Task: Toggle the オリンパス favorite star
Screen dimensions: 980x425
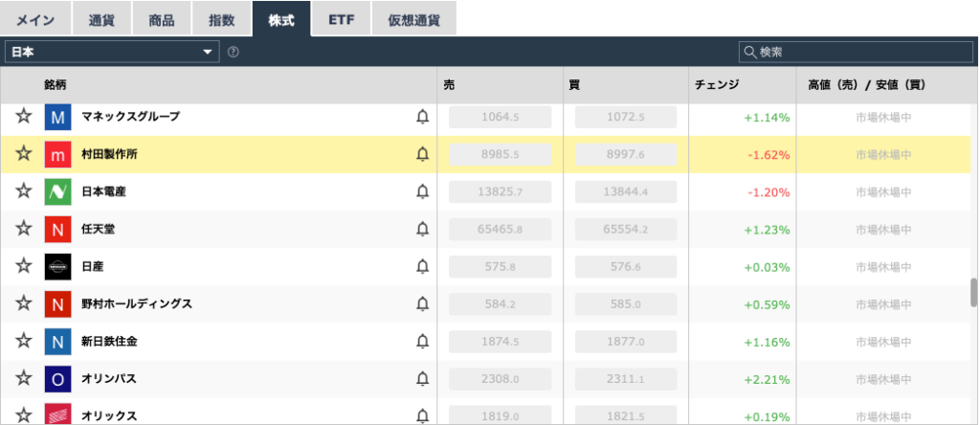Action: pos(24,379)
